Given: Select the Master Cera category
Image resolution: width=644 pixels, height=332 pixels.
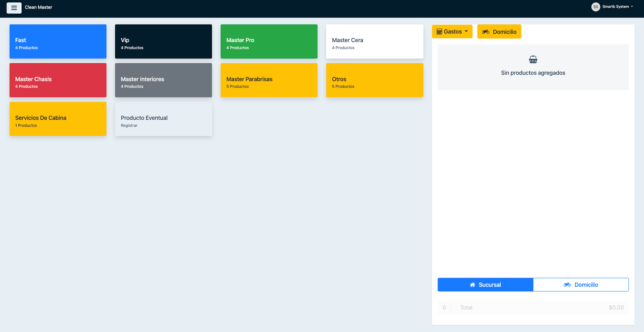Looking at the screenshot, I should click(374, 41).
